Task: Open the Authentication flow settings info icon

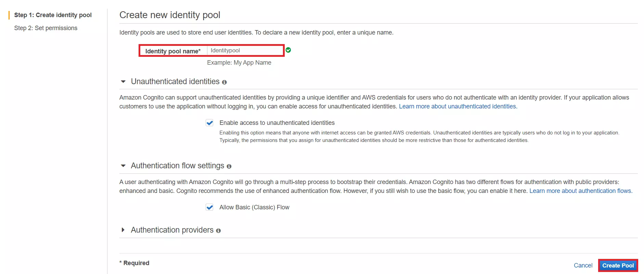Action: [229, 166]
